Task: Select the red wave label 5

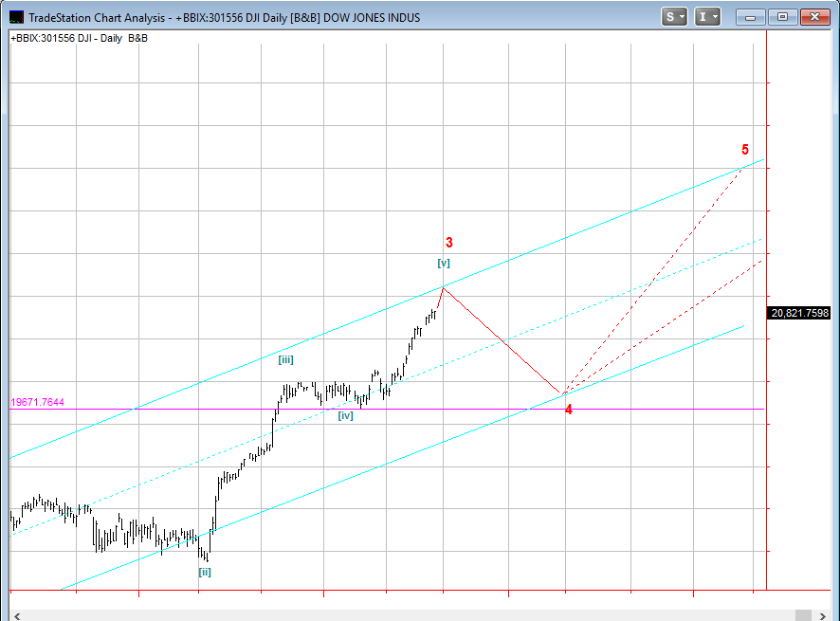Action: (744, 150)
